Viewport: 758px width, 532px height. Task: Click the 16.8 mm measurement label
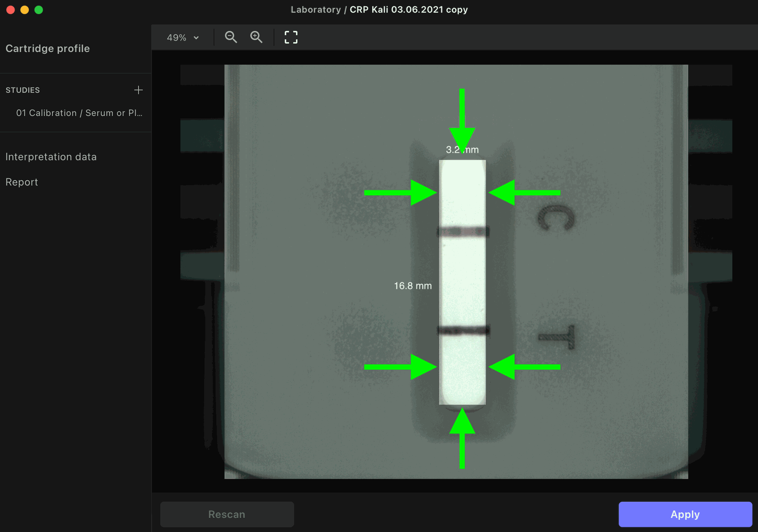click(x=413, y=286)
